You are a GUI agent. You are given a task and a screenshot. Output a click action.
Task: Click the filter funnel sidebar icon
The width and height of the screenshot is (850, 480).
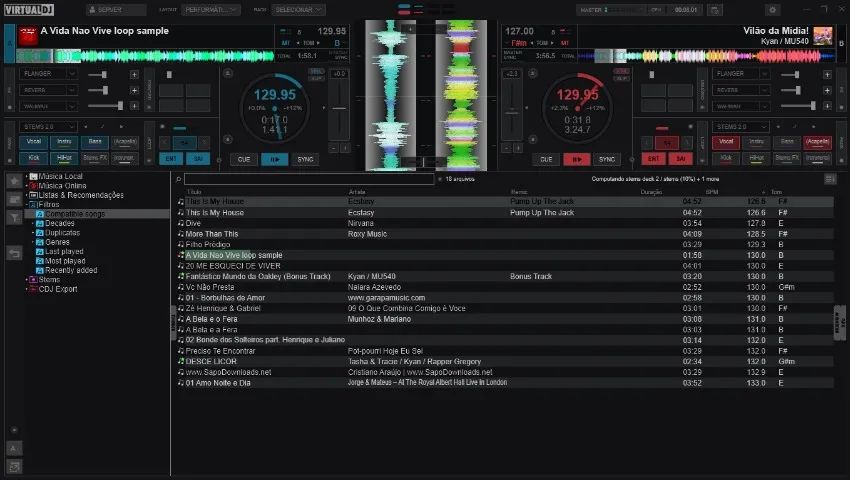tap(14, 217)
